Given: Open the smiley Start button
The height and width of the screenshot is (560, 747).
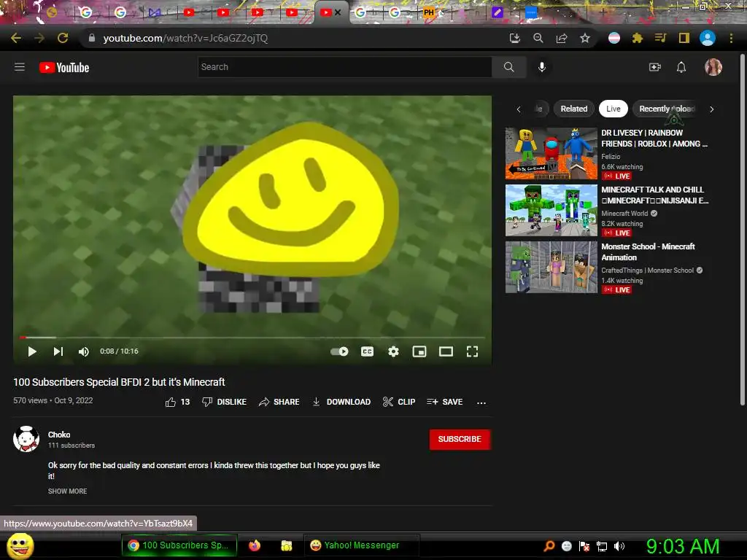Looking at the screenshot, I should coord(20,545).
